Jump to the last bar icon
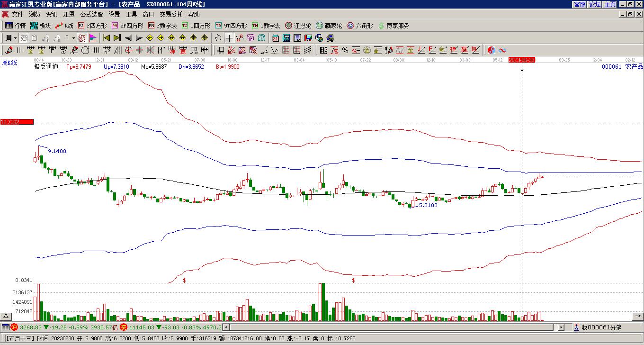This screenshot has height=345, width=644. click(117, 38)
